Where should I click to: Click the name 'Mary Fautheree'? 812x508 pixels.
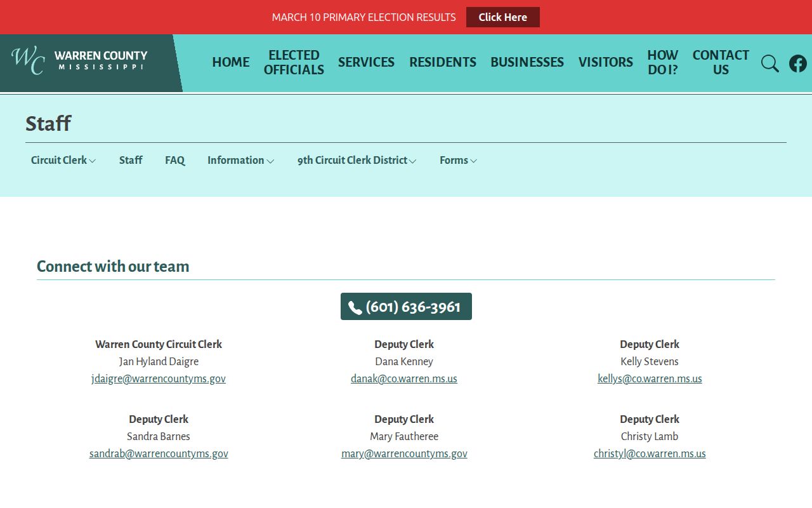coord(404,437)
